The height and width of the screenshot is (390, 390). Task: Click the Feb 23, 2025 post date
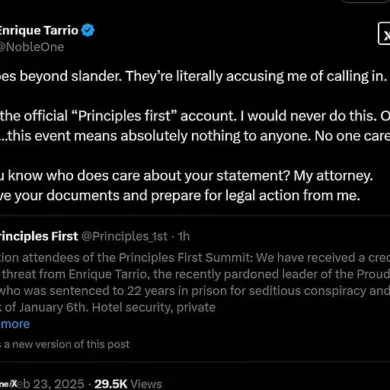[x=50, y=384]
